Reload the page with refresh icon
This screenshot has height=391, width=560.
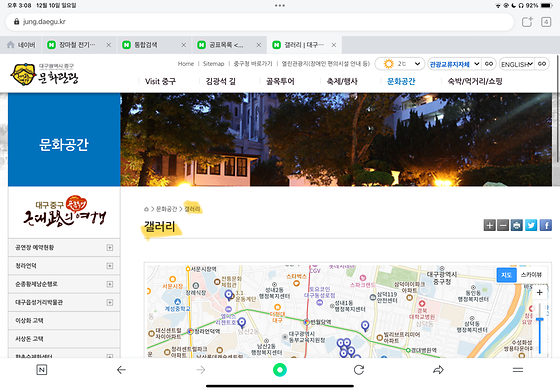(x=359, y=370)
